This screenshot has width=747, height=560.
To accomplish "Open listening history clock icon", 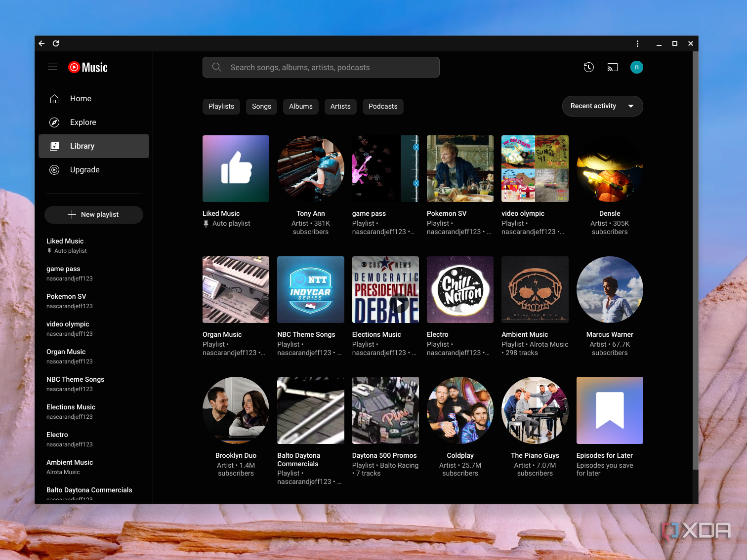I will 588,67.
